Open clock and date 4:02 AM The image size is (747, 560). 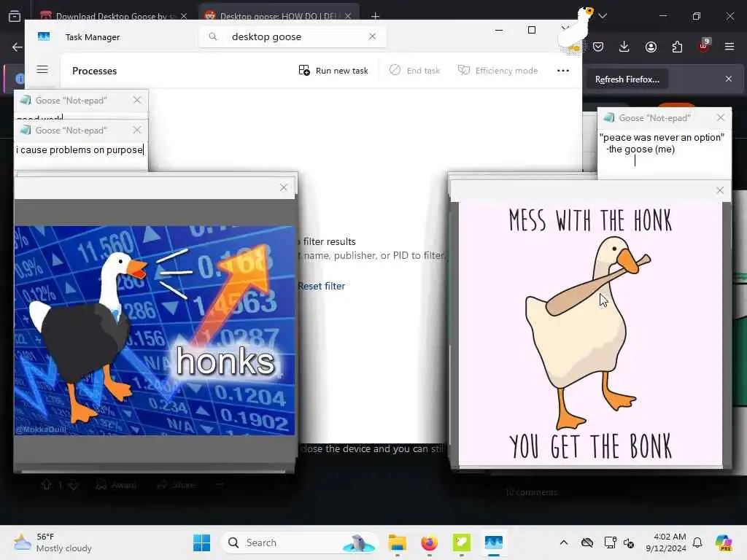click(666, 542)
